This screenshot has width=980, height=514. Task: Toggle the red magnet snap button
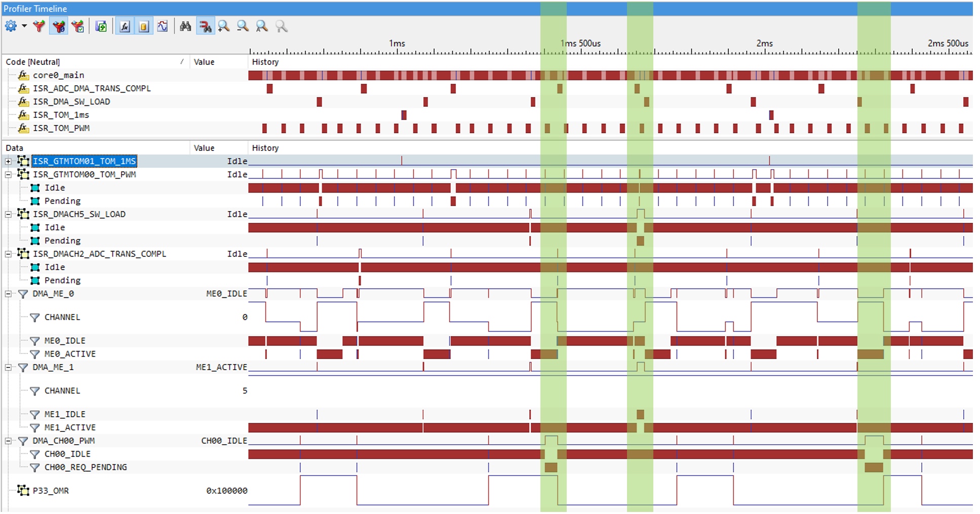pyautogui.click(x=205, y=26)
